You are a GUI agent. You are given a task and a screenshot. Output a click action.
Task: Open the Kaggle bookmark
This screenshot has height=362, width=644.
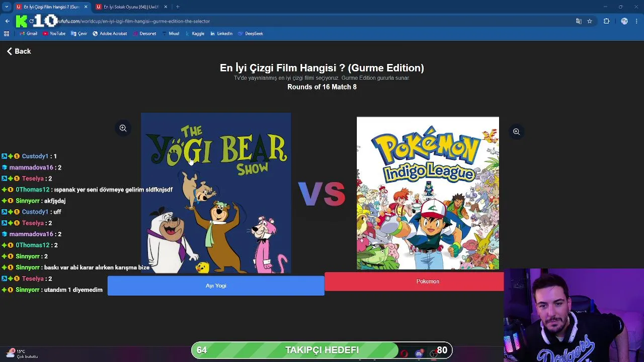tap(195, 34)
